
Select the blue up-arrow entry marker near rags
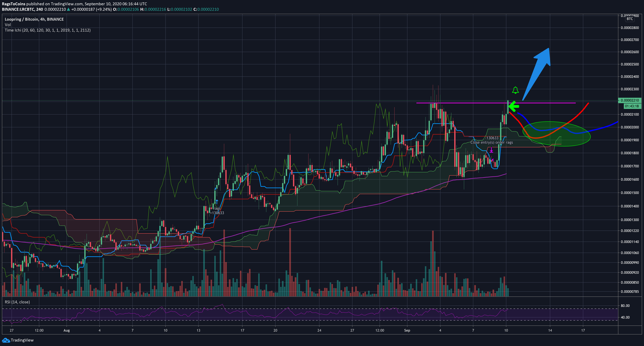click(217, 202)
